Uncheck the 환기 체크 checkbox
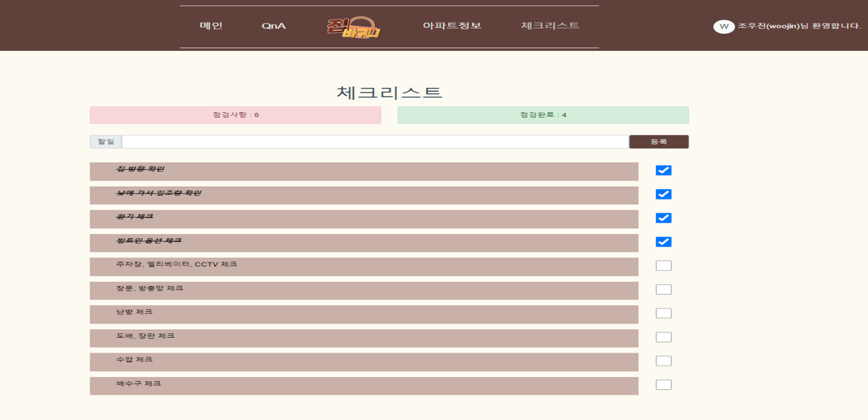The height and width of the screenshot is (420, 868). coord(663,218)
